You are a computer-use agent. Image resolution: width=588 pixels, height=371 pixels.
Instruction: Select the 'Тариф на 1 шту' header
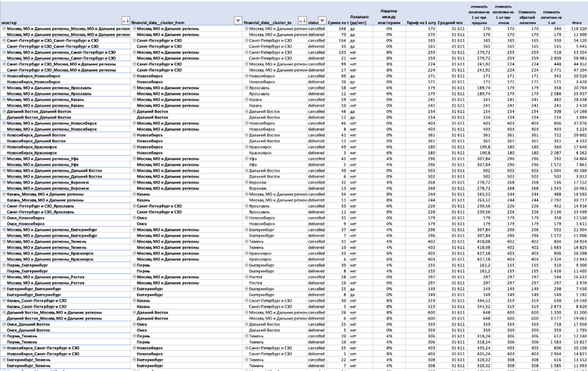(421, 22)
